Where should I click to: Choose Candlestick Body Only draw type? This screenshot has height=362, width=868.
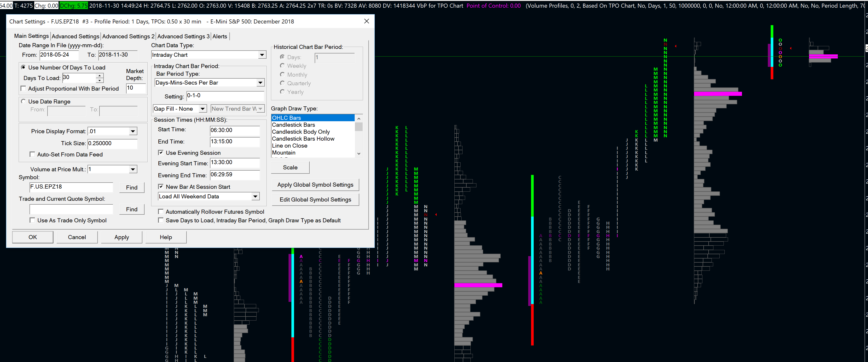tap(313, 132)
